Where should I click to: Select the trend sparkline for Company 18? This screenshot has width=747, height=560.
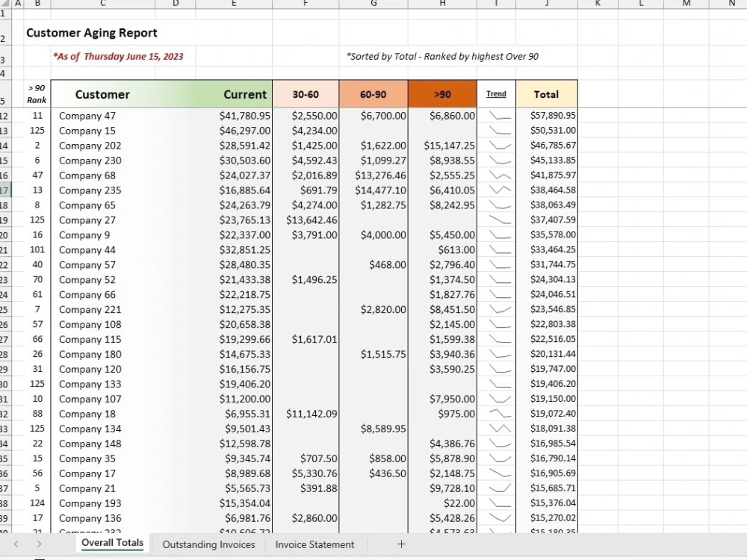pos(497,414)
